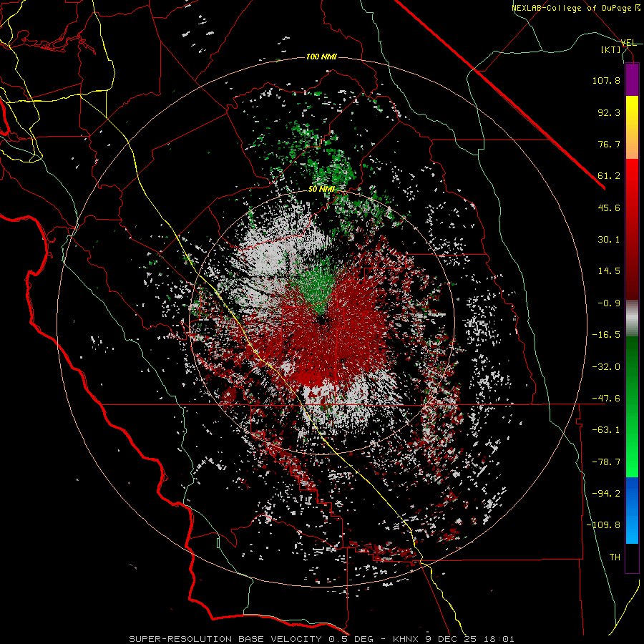Click the 92.3 velocity scale value
The height and width of the screenshot is (644, 644).
point(609,112)
